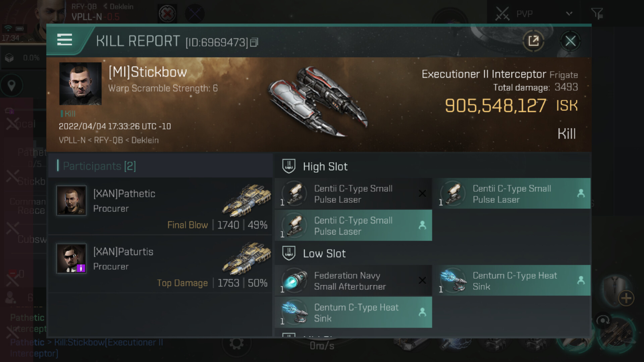Select the destroyed Centii C-Type Small Pulse Laser
The height and width of the screenshot is (362, 644).
353,194
